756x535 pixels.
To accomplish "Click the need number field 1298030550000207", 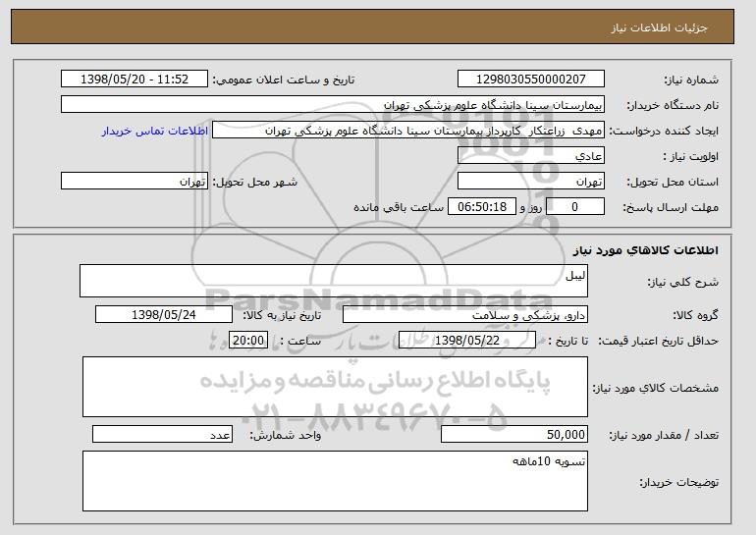I will (531, 80).
